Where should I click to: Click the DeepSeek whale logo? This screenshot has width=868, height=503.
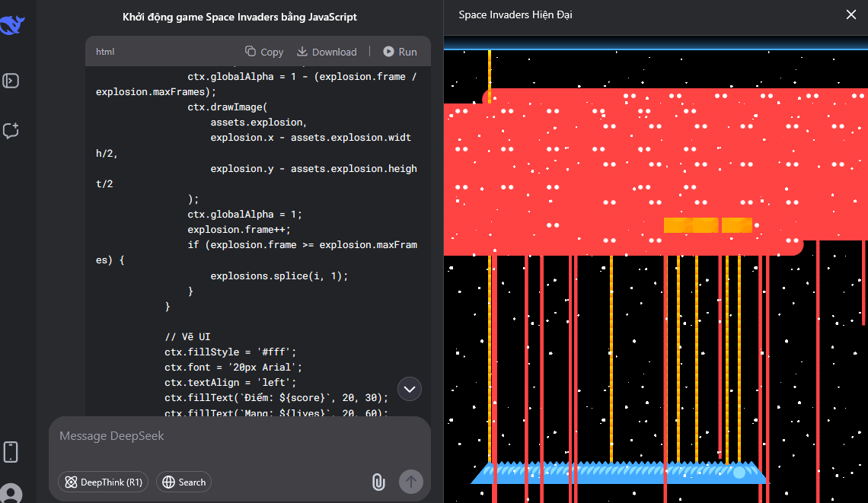[11, 25]
